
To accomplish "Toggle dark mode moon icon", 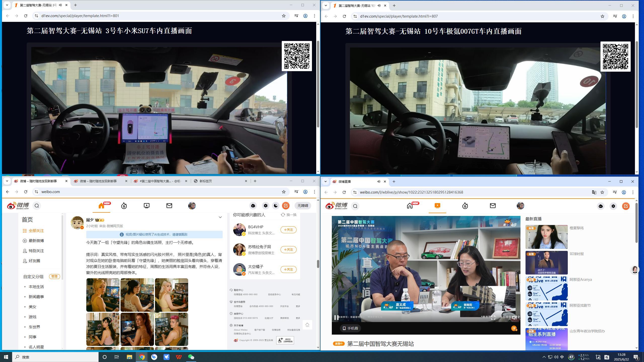I will coord(276,206).
